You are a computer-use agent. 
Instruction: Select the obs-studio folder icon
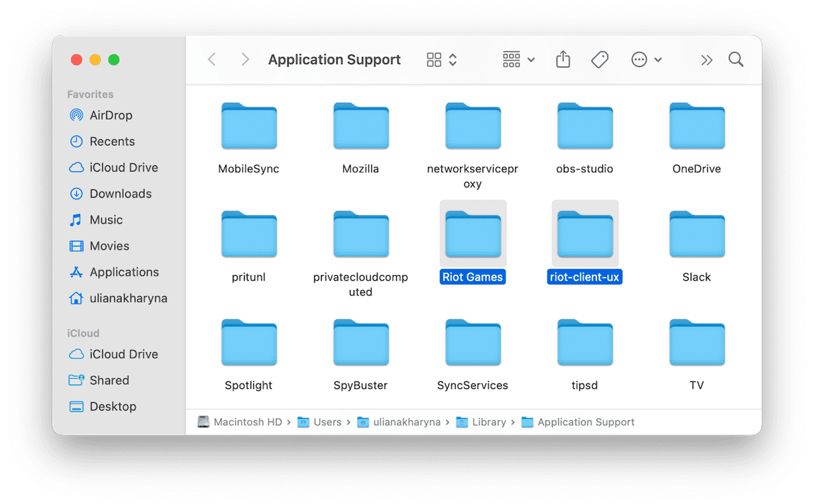click(x=585, y=126)
